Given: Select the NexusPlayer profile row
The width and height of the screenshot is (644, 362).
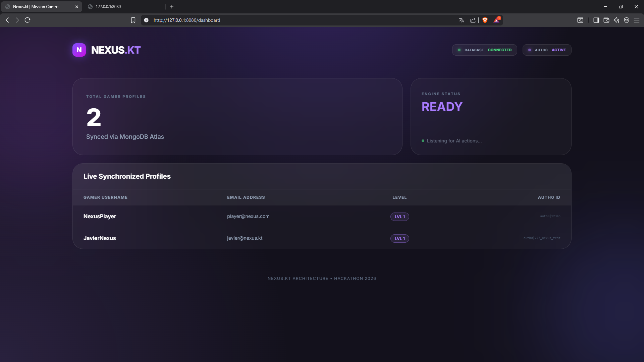Looking at the screenshot, I should tap(100, 217).
